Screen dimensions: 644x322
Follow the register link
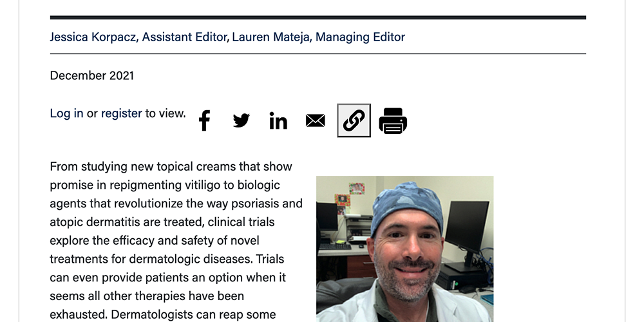(x=121, y=113)
